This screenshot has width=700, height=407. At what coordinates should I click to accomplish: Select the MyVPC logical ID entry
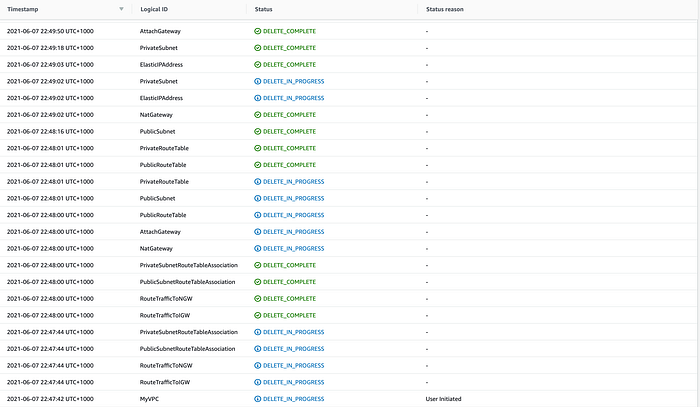tap(149, 399)
